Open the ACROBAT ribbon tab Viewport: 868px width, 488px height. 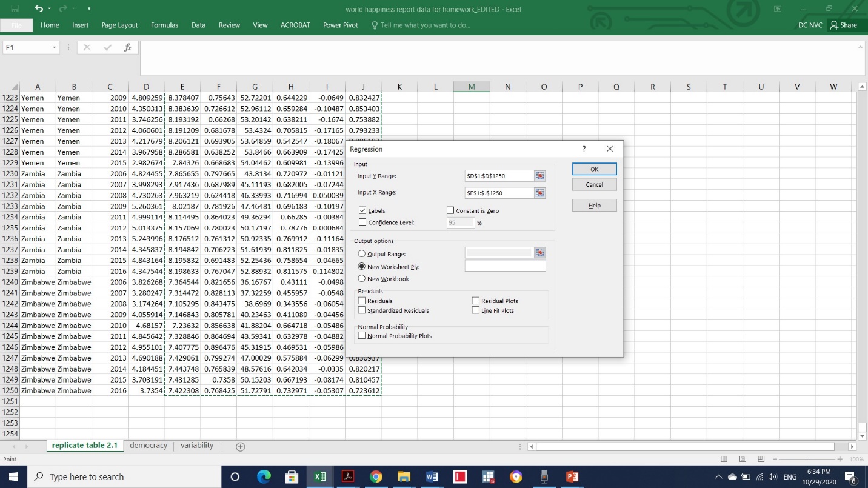point(295,25)
